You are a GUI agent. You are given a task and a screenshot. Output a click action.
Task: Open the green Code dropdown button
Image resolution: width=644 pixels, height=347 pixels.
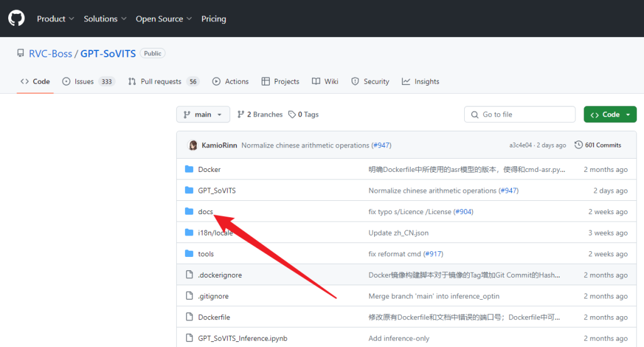[610, 115]
